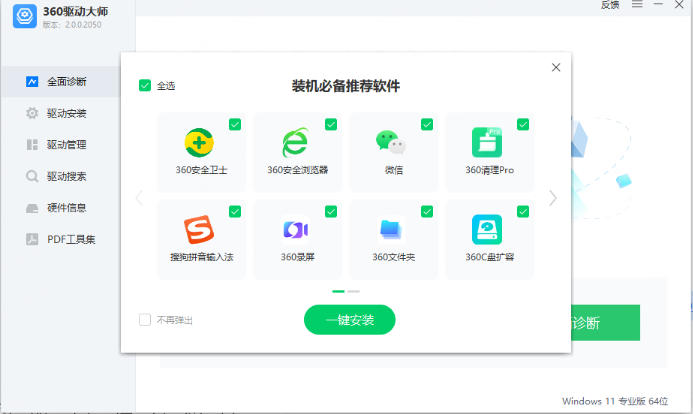Click the 搜狗拼音输入法 app icon
The image size is (693, 414).
click(199, 229)
